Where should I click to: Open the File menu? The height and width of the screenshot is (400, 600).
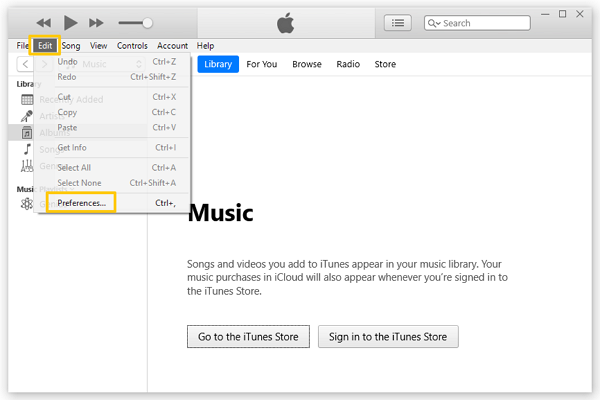click(x=22, y=46)
